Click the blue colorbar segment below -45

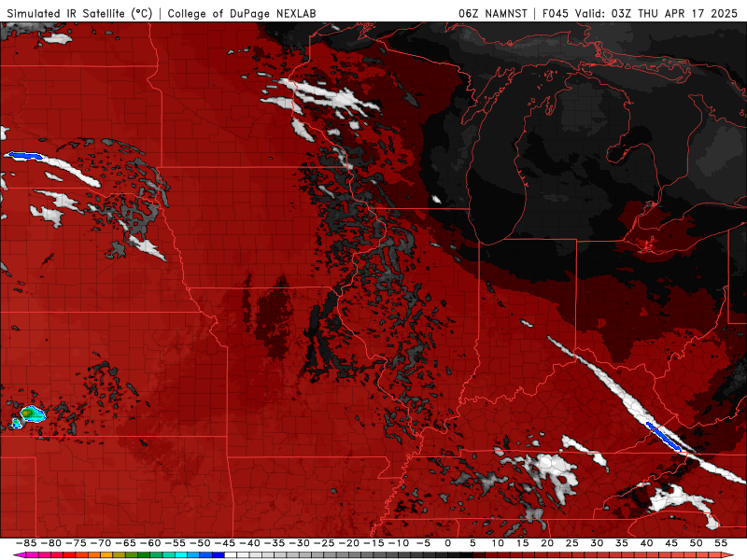click(x=218, y=555)
